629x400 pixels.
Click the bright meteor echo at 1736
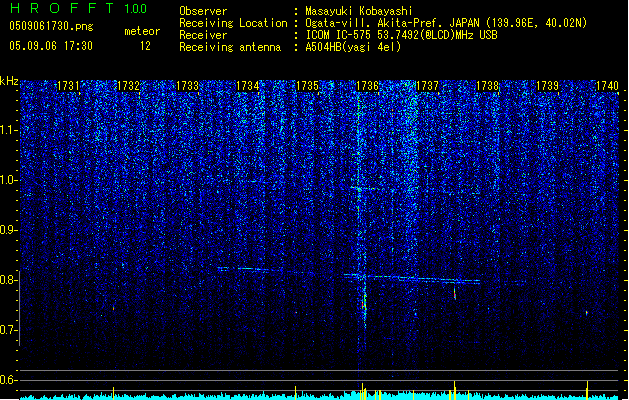(x=364, y=303)
